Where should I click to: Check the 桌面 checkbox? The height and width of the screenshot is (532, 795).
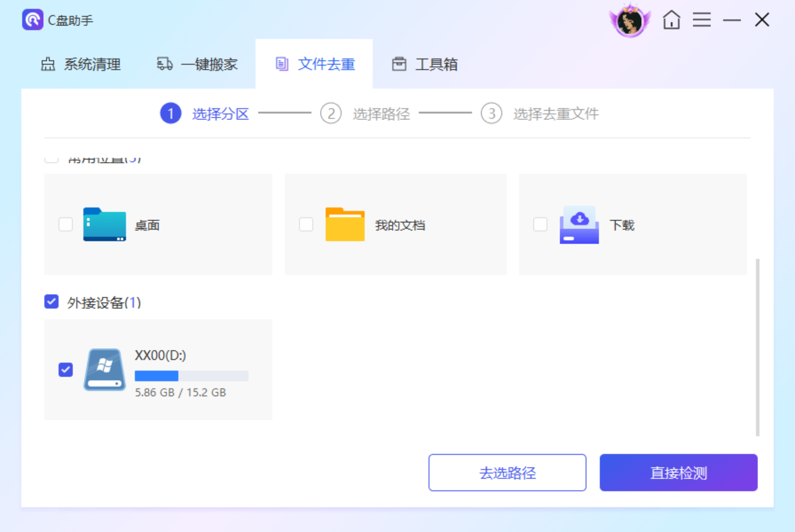pyautogui.click(x=65, y=225)
